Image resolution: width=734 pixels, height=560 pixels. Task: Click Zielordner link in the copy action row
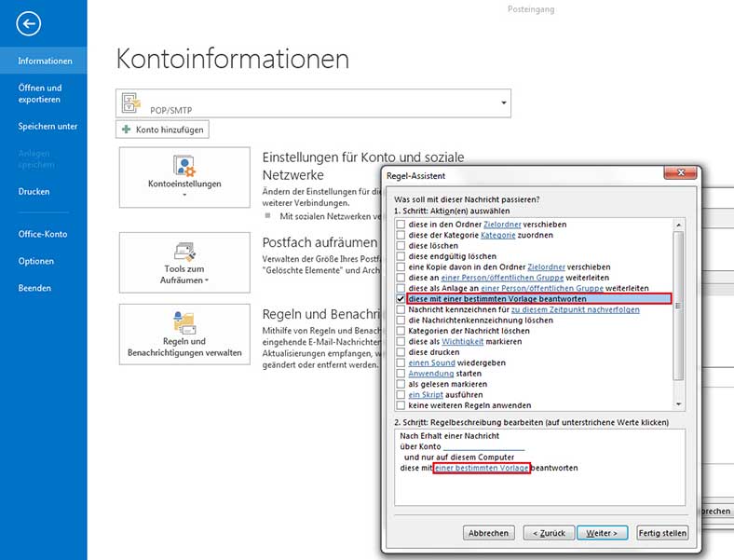[x=546, y=266]
